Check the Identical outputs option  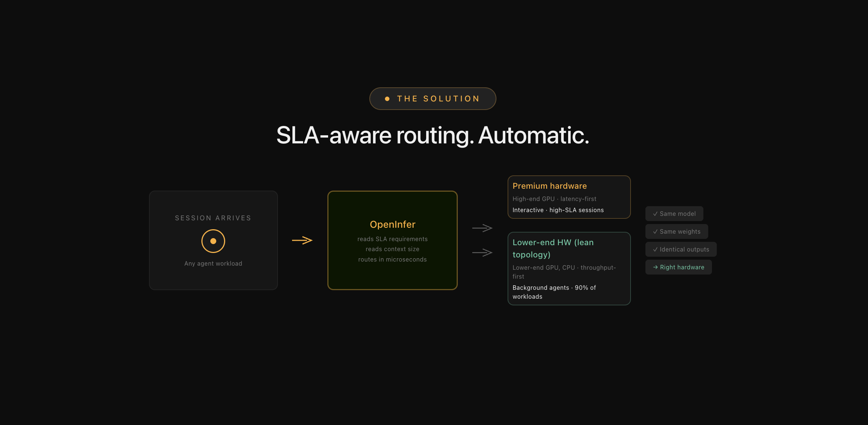(680, 249)
